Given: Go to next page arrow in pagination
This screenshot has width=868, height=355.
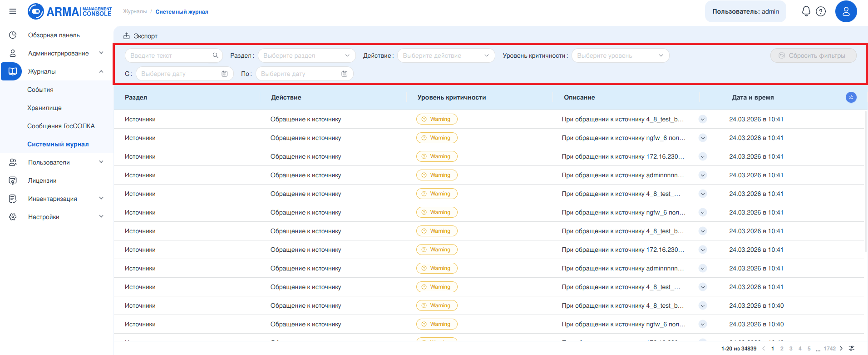Looking at the screenshot, I should 841,349.
